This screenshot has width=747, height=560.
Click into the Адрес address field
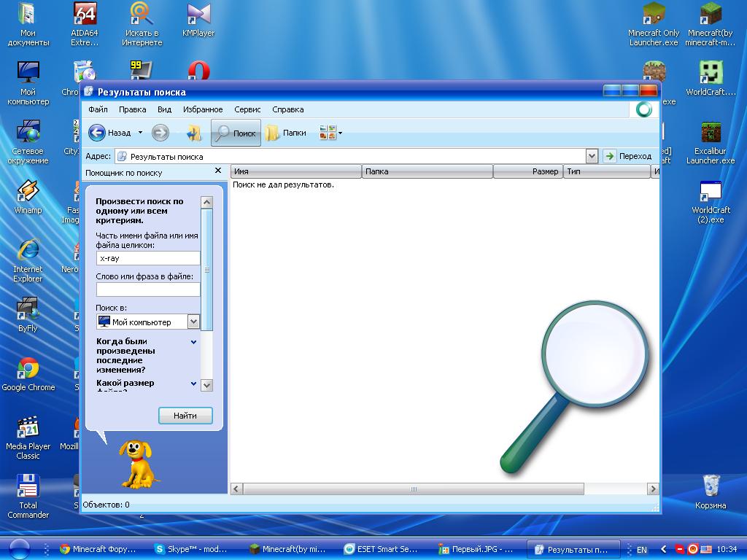352,156
